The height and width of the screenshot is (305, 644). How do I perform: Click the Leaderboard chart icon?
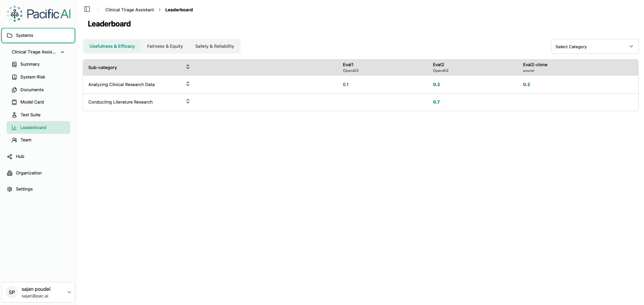14,127
